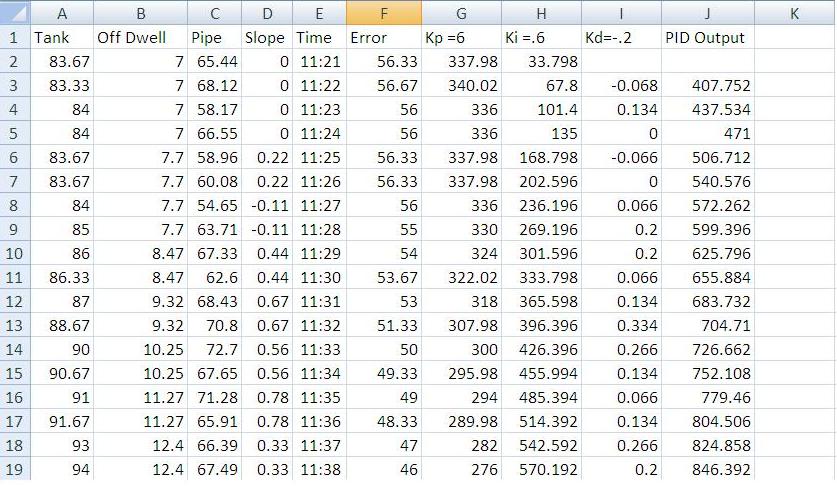Click the Select All corner box
837x487 pixels.
pyautogui.click(x=14, y=13)
